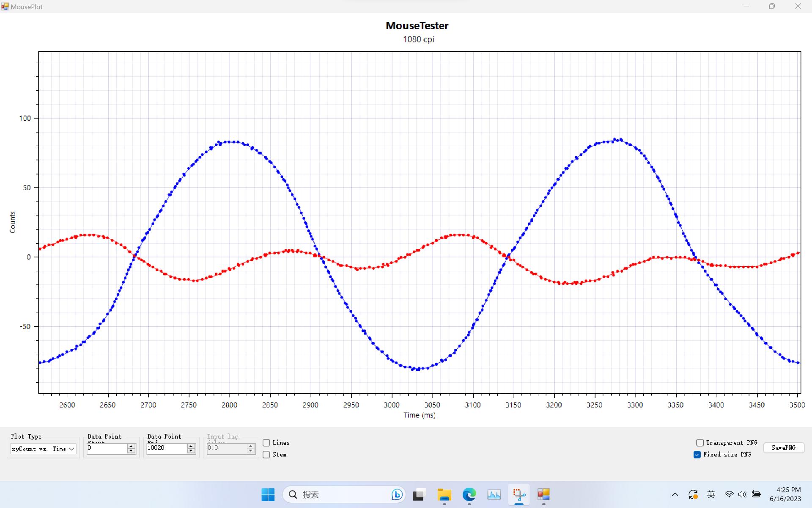
Task: Launch Microsoft Edge from taskbar
Action: point(469,494)
